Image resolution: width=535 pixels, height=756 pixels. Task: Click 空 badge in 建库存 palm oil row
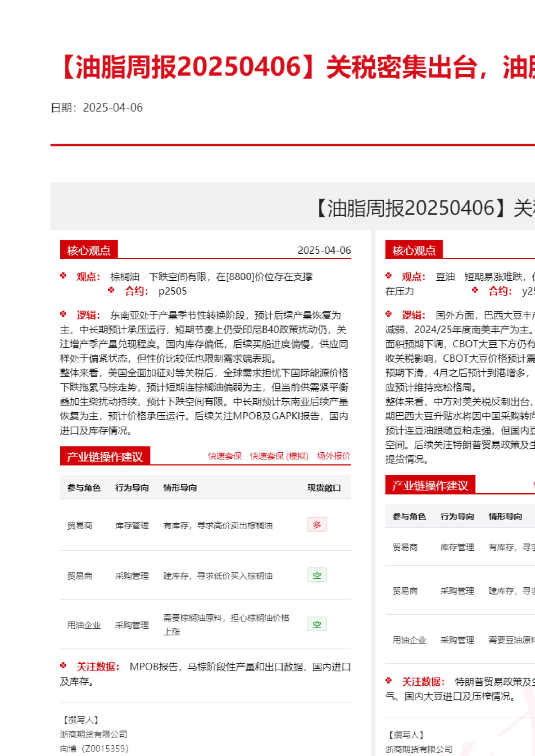(317, 575)
